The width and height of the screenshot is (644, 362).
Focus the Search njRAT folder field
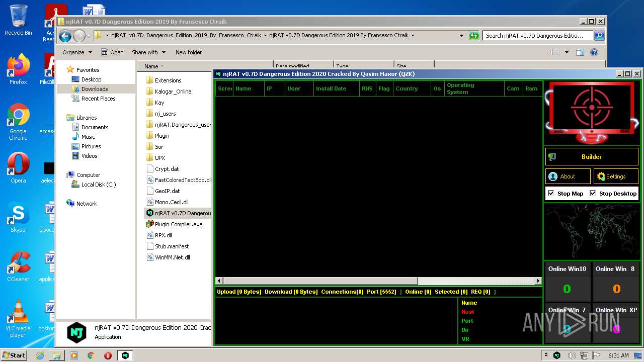538,36
